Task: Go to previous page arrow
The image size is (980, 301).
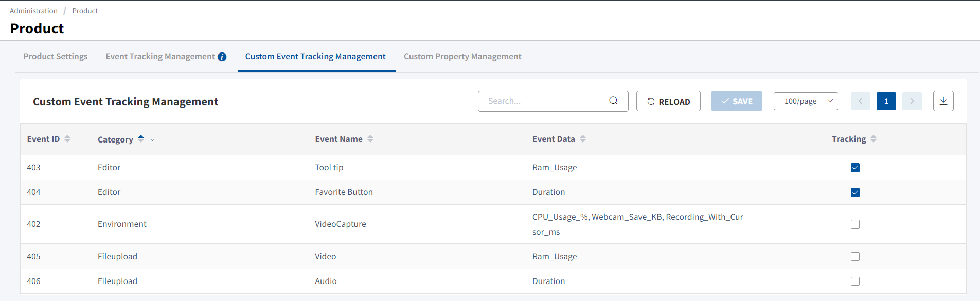Action: (860, 101)
